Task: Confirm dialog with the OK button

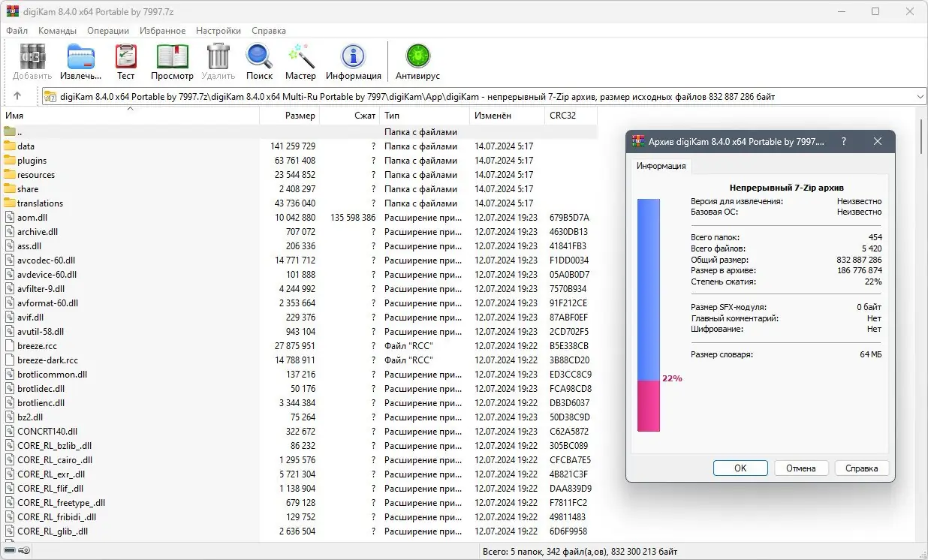Action: (x=740, y=468)
